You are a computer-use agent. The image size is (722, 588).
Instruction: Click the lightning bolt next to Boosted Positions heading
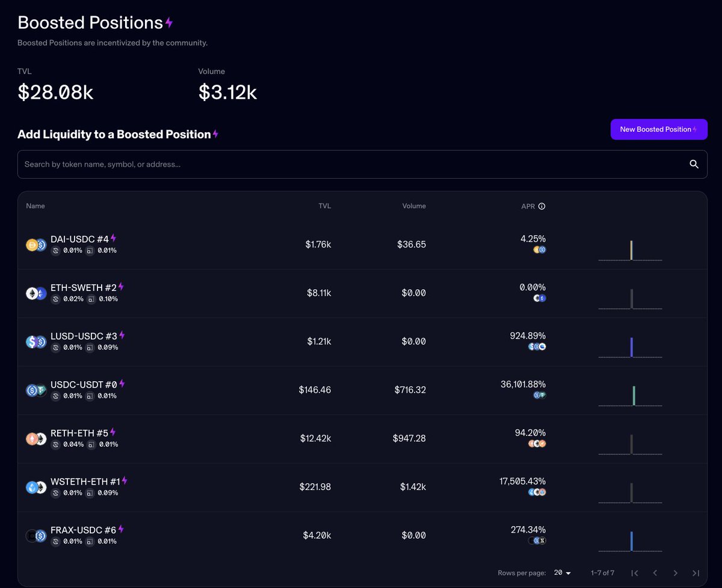[170, 21]
